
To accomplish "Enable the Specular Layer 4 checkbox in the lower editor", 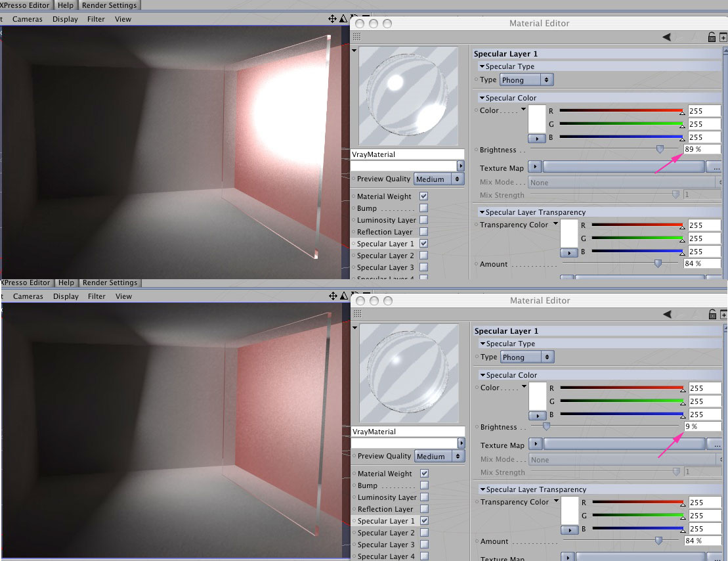I will (424, 556).
